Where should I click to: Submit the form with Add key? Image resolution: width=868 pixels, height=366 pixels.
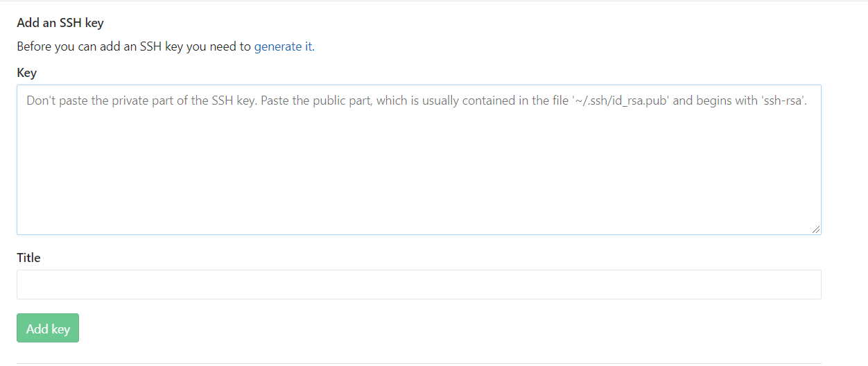tap(48, 329)
